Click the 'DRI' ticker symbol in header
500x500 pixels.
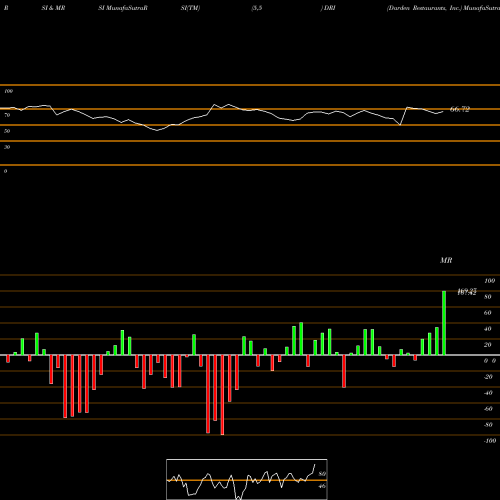click(x=329, y=8)
